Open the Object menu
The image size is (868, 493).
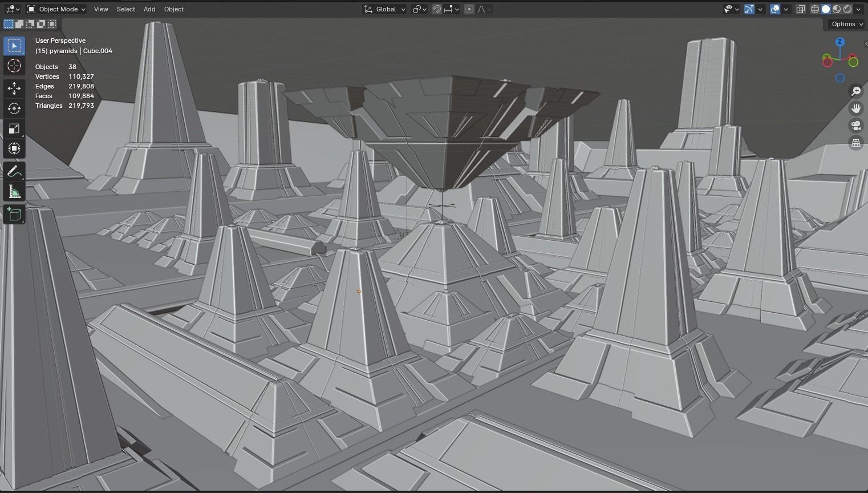(174, 9)
